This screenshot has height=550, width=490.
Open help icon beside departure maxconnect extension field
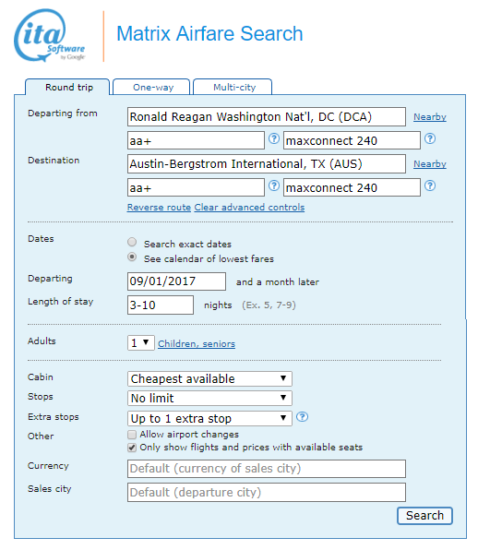(430, 139)
